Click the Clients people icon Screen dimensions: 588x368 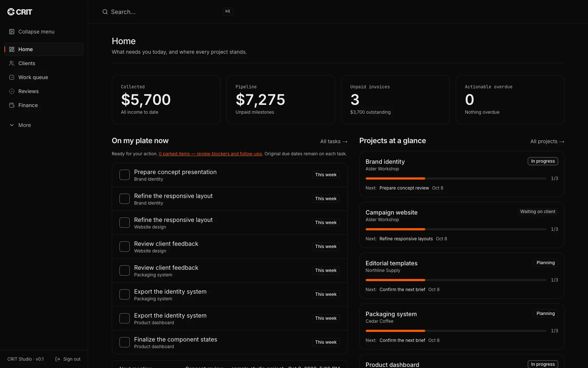pos(12,63)
